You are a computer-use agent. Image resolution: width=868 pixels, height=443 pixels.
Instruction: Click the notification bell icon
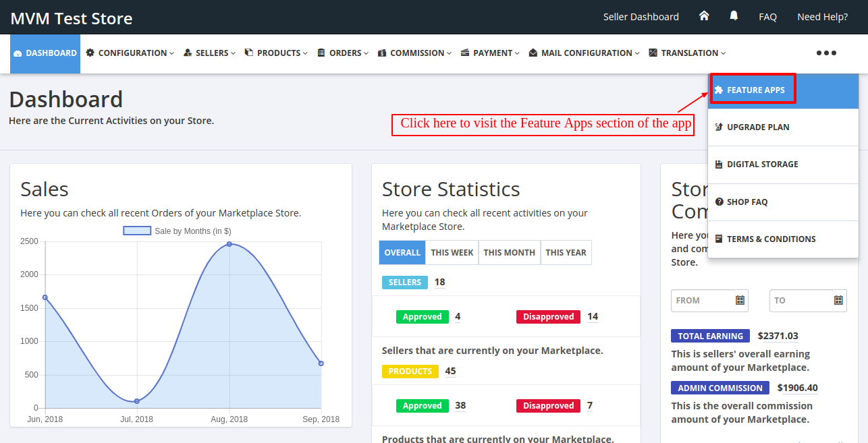click(x=734, y=16)
